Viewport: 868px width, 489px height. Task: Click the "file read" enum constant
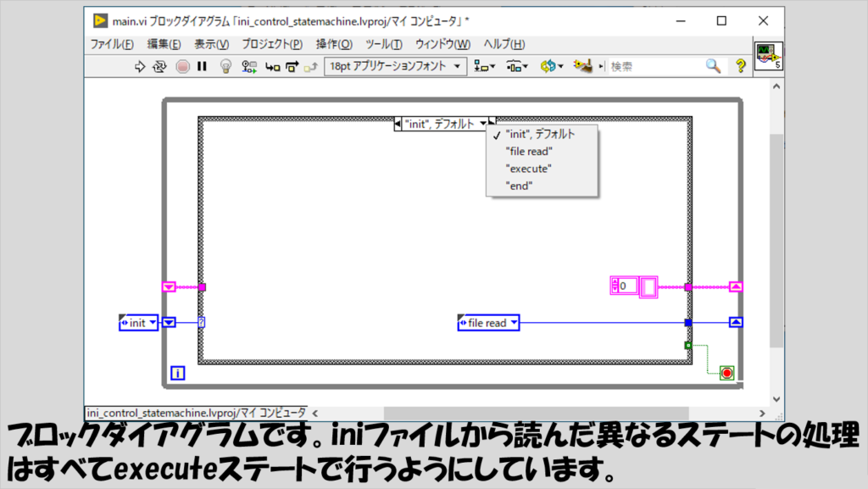[x=487, y=323]
